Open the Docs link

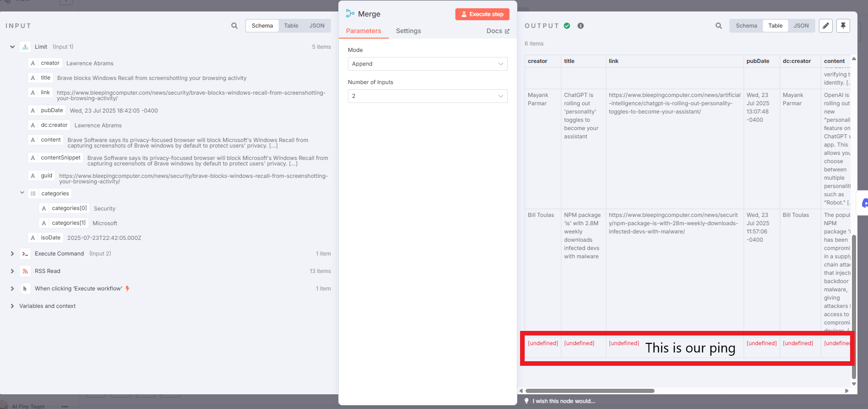[498, 31]
